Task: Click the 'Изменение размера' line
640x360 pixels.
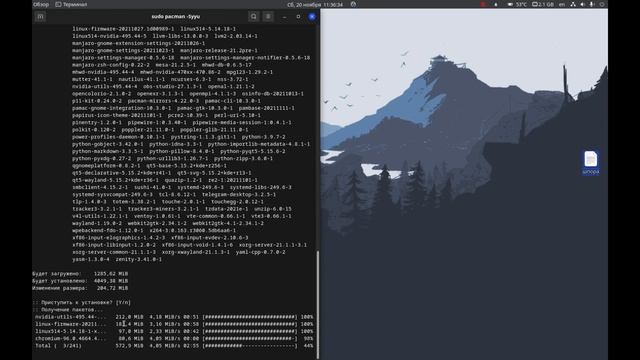Action: point(80,288)
